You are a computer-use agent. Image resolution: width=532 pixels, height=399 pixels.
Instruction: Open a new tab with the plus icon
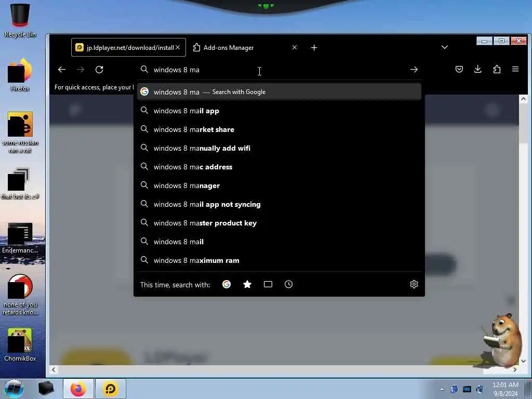pos(314,47)
